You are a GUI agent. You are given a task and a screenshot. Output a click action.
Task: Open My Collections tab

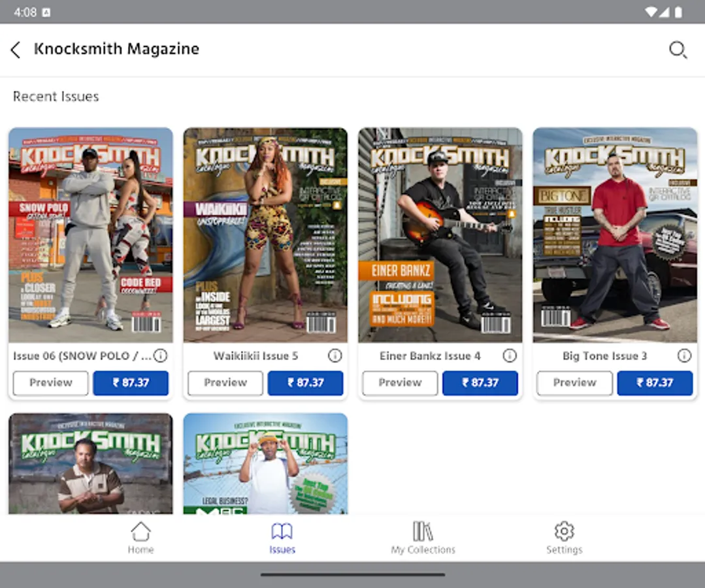[423, 538]
